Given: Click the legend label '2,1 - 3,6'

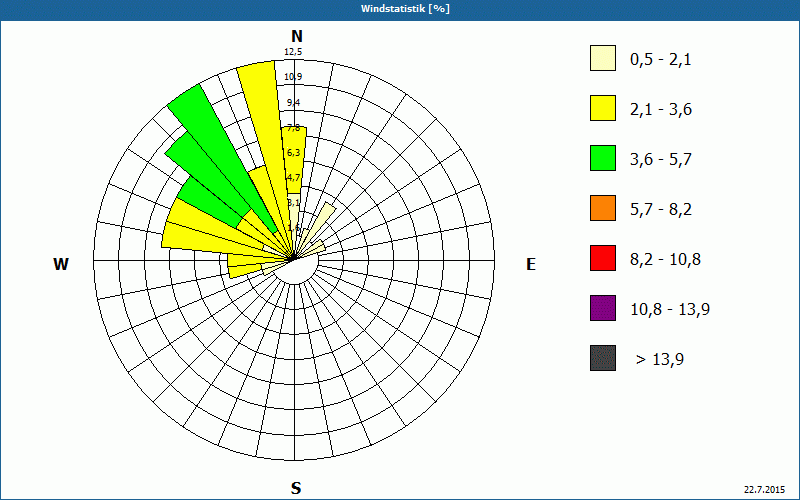Looking at the screenshot, I should [x=661, y=110].
